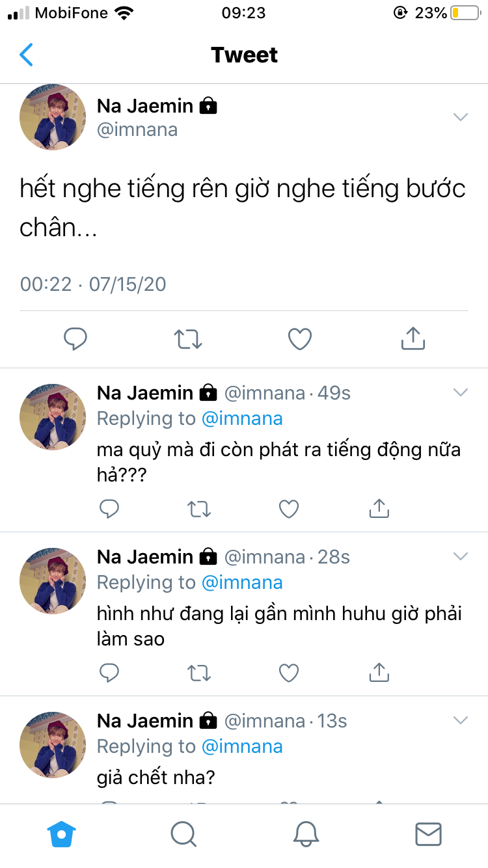Open the main tweet's options chevron
Viewport: 488px width, 868px height.
(x=461, y=117)
